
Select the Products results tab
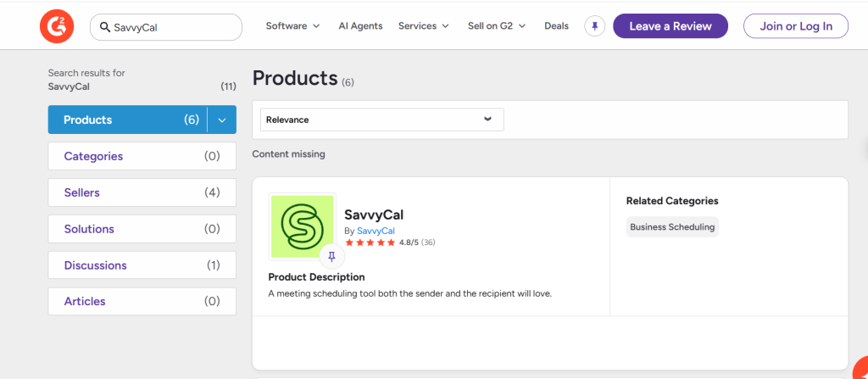(x=128, y=120)
